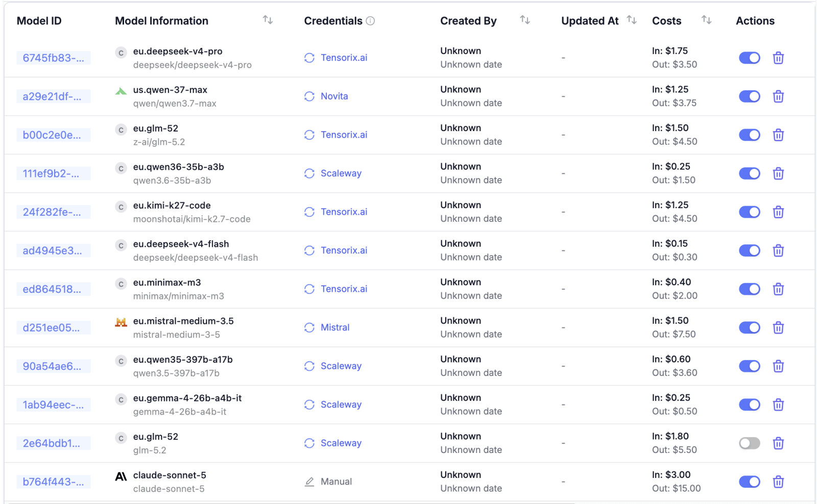Click sync icon in eu.qwen36-35b-a3b row
This screenshot has width=817, height=504.
309,173
